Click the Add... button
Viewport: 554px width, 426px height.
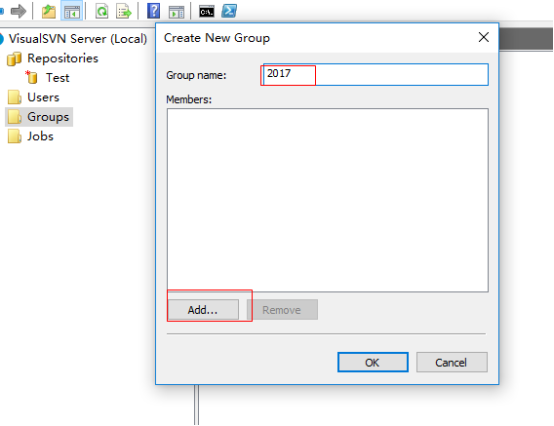click(x=203, y=310)
